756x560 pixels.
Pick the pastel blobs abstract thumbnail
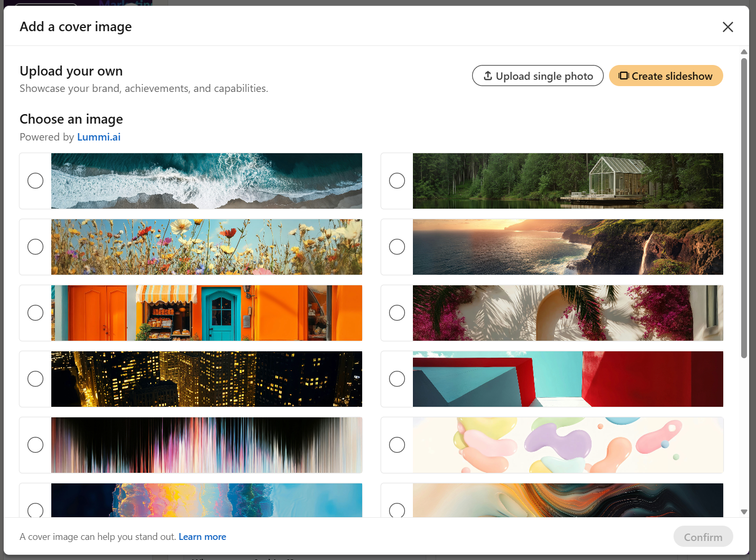(x=568, y=445)
